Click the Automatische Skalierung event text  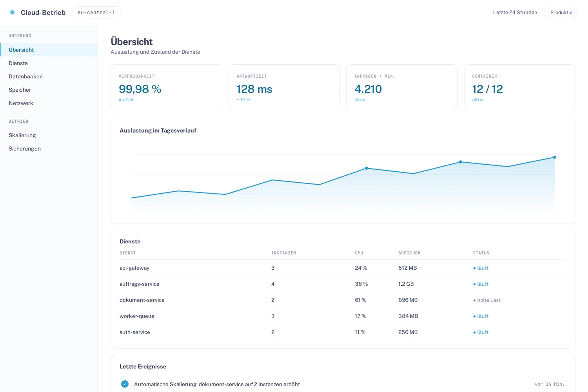pyautogui.click(x=217, y=385)
